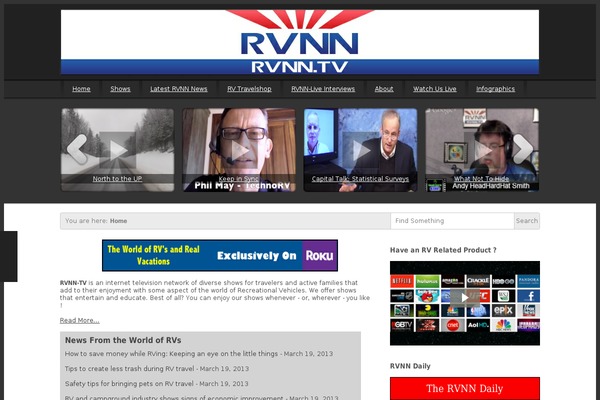Click the RVNN Daily sidebar heading
This screenshot has width=600, height=400.
pos(410,366)
